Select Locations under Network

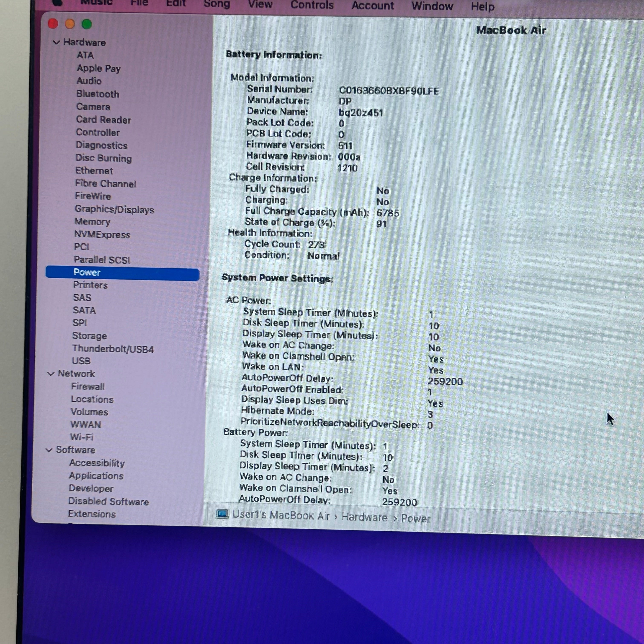click(x=92, y=399)
